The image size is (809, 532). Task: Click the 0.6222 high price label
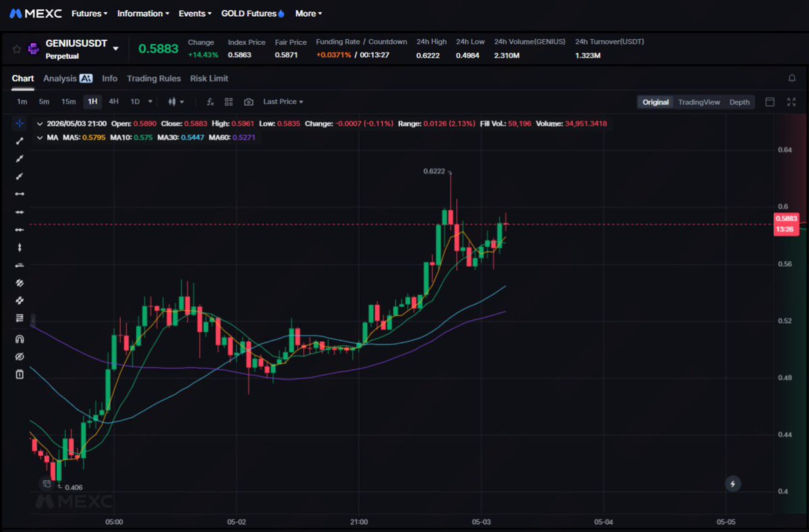coord(434,171)
